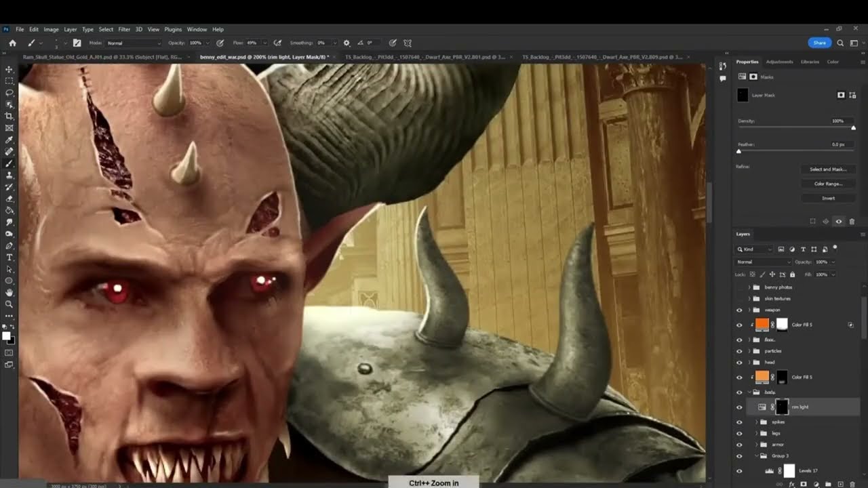Load selection from mask icon
Viewport: 868px width, 488px height.
(812, 222)
